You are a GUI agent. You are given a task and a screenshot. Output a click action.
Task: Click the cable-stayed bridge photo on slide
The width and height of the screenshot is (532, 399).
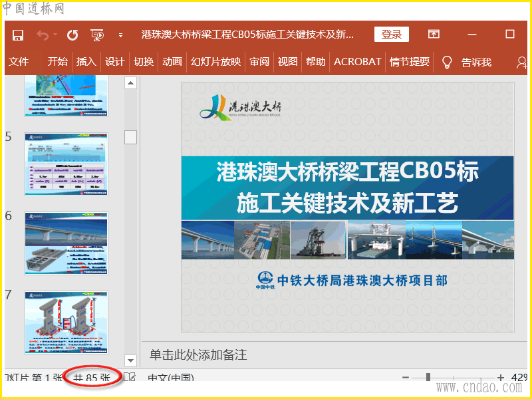pyautogui.click(x=434, y=240)
